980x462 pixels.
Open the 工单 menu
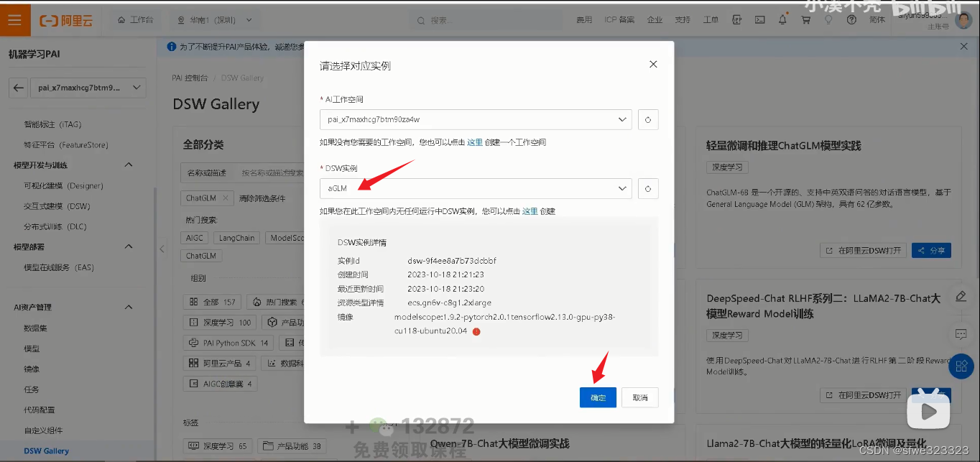[711, 20]
